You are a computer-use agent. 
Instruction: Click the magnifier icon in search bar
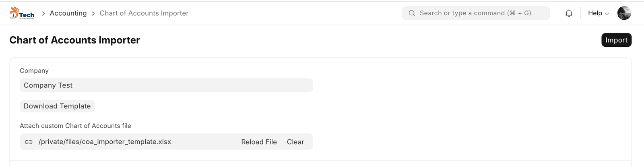tap(412, 13)
